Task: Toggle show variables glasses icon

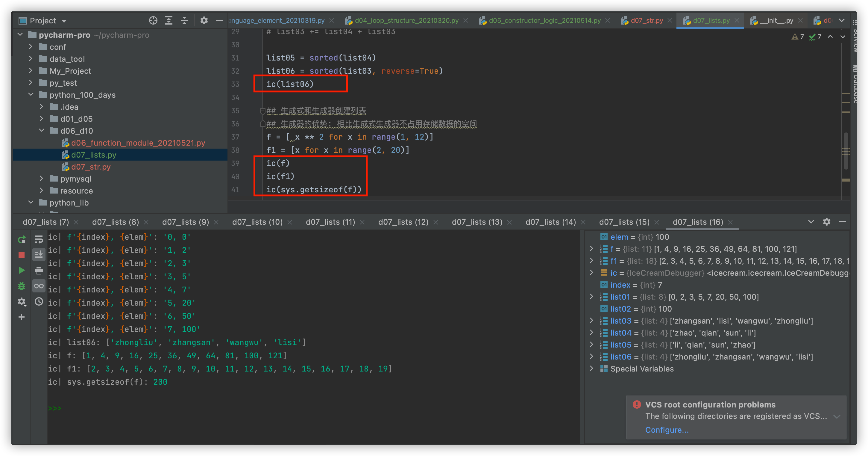Action: tap(39, 286)
